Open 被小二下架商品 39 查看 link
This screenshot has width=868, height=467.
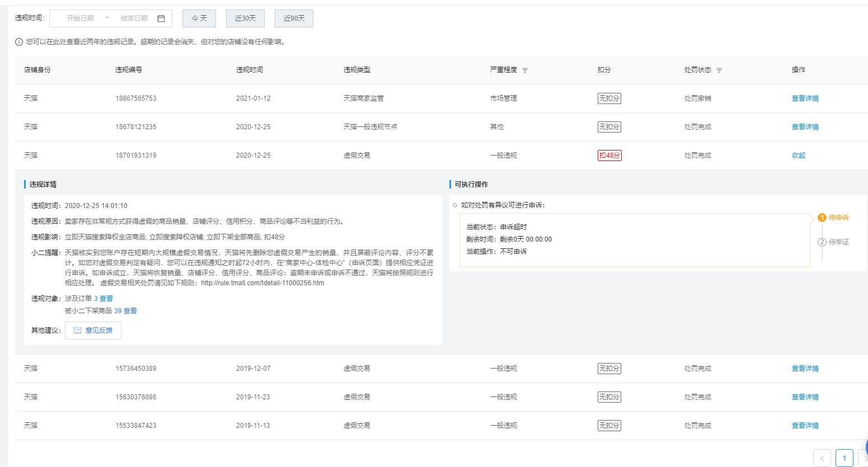(125, 311)
